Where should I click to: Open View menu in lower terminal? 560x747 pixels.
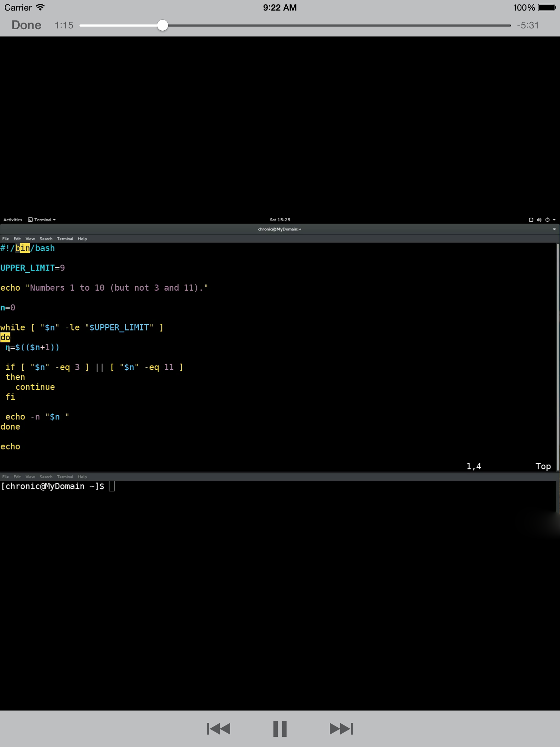(30, 477)
